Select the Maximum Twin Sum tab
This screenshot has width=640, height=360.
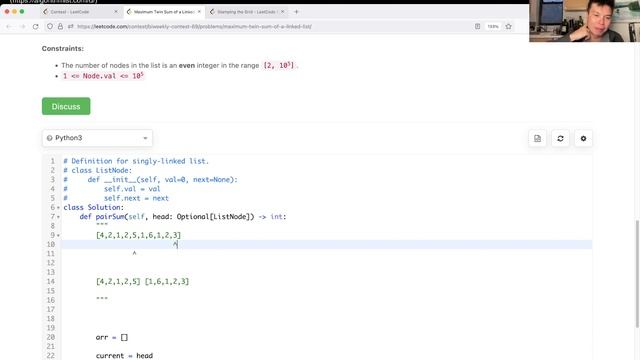point(163,12)
